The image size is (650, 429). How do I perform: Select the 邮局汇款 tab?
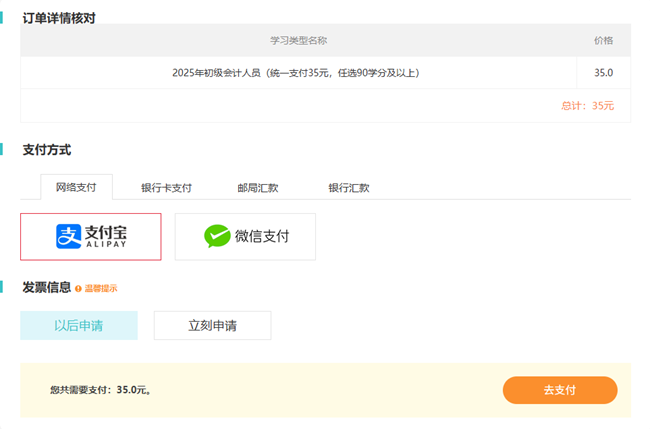click(257, 188)
